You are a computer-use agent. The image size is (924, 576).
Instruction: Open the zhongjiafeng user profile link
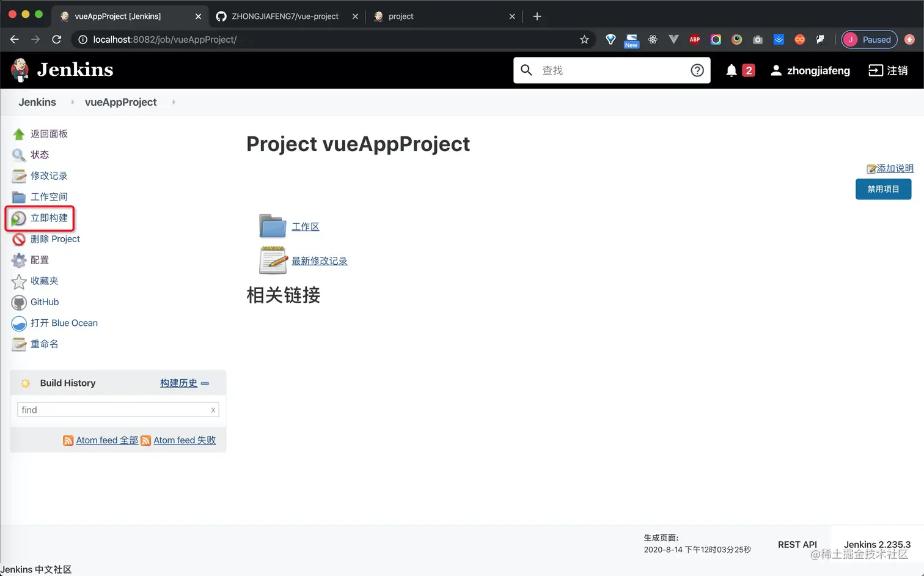click(x=810, y=70)
